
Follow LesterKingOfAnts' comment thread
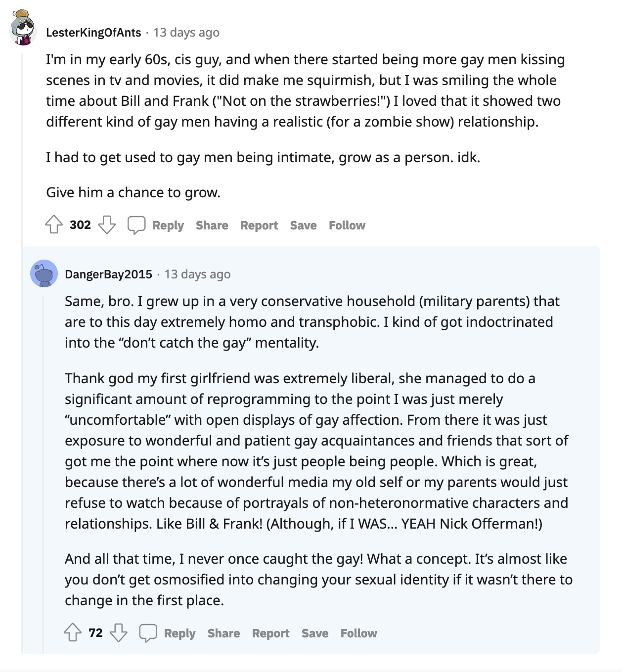click(347, 225)
